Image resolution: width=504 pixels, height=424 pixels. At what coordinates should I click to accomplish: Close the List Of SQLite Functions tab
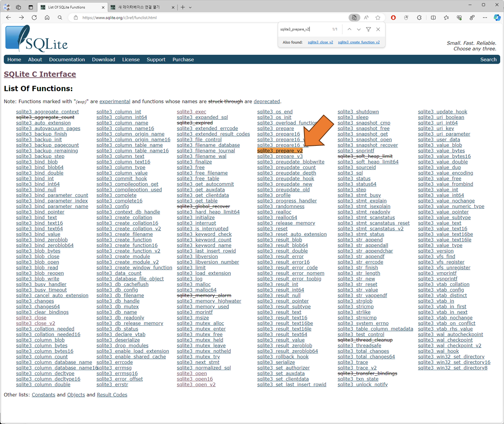tap(103, 7)
